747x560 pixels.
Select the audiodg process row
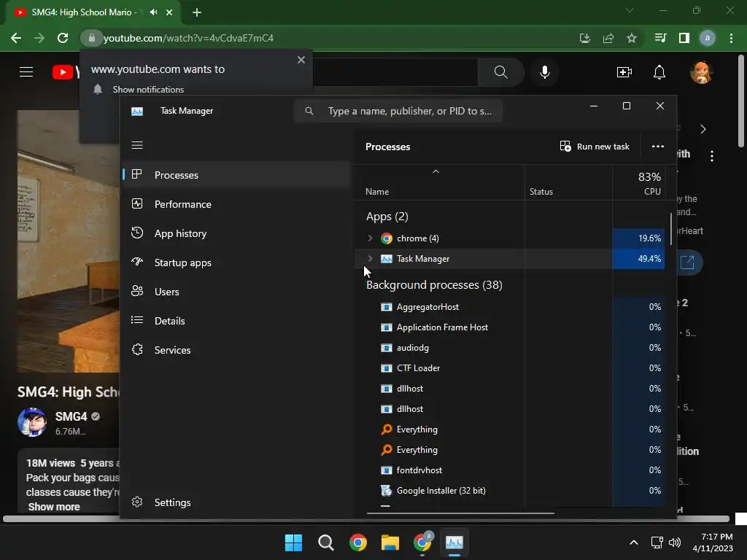(510, 348)
